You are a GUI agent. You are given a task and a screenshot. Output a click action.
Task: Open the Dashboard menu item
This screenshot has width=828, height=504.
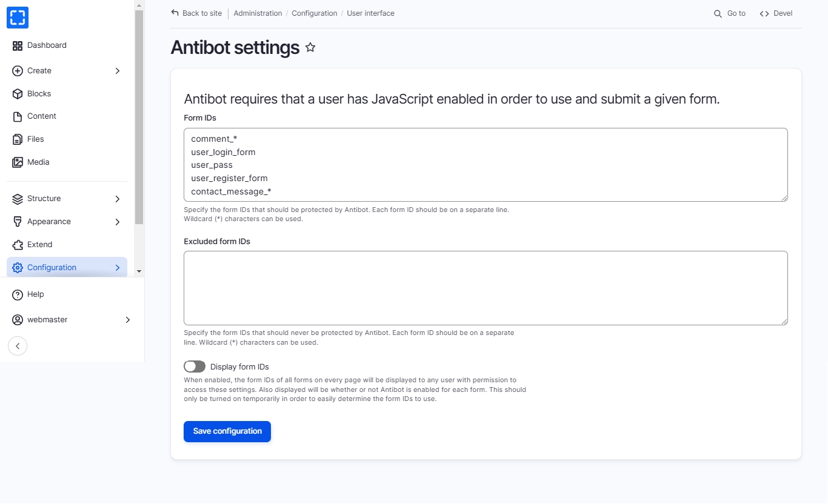pyautogui.click(x=47, y=45)
